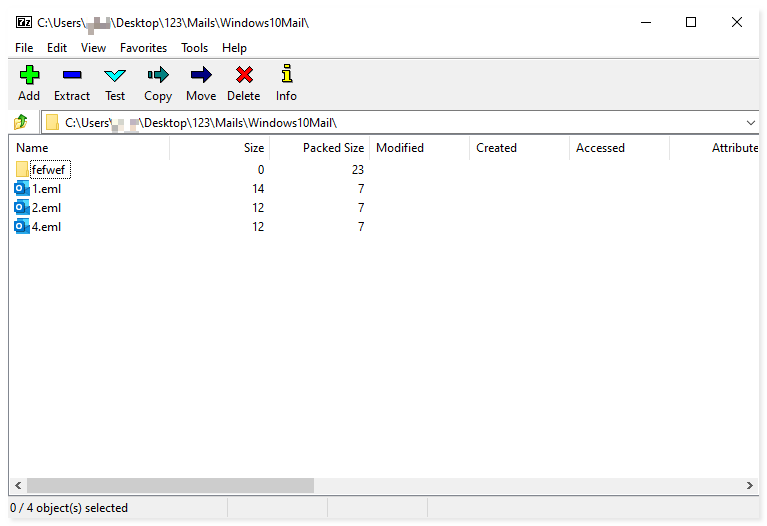Select the 4.eml file
Screen dimensions: 767x526
[x=46, y=227]
